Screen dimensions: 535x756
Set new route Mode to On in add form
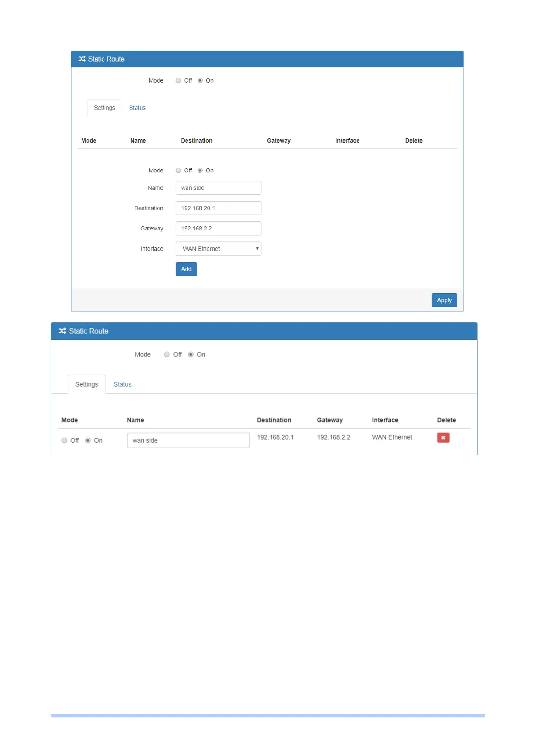click(x=200, y=170)
